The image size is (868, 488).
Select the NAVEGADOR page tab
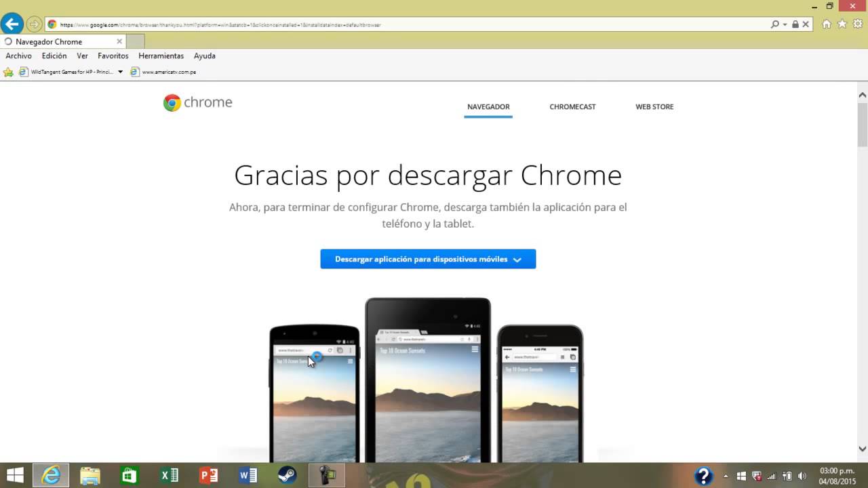(488, 107)
